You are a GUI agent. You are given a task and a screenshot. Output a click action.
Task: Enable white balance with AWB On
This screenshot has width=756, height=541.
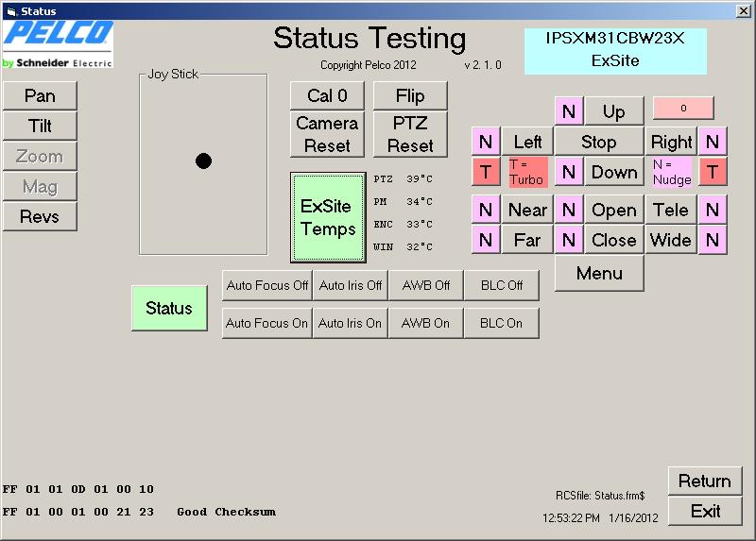[x=426, y=323]
